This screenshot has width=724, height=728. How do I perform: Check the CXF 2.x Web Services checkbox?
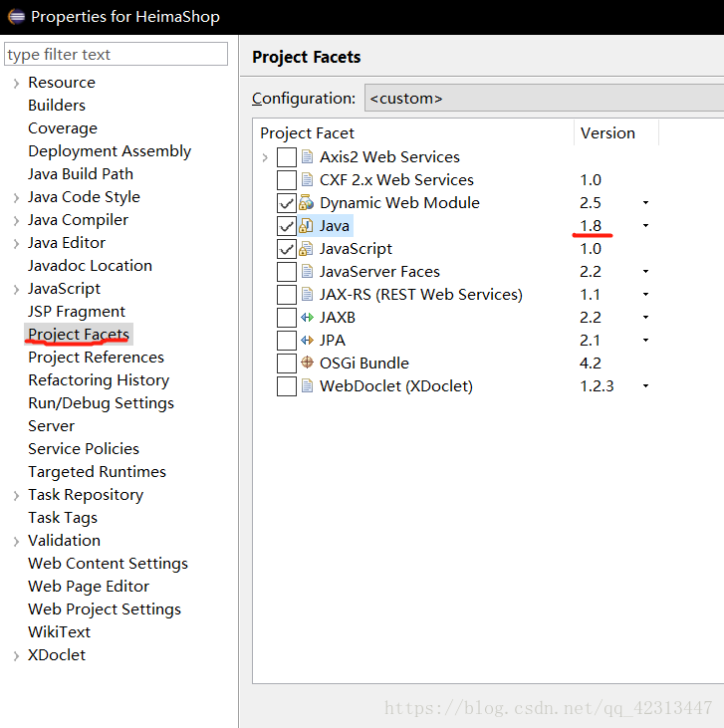(287, 180)
